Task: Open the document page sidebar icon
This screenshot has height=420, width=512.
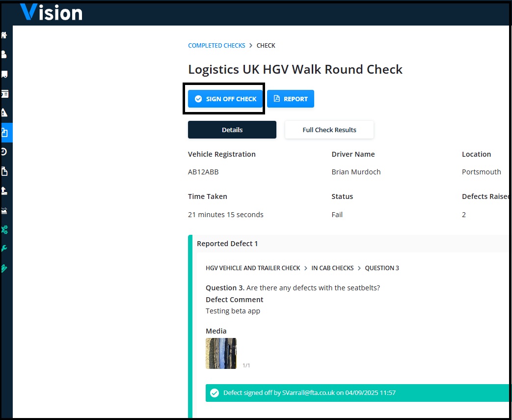Action: click(x=4, y=171)
